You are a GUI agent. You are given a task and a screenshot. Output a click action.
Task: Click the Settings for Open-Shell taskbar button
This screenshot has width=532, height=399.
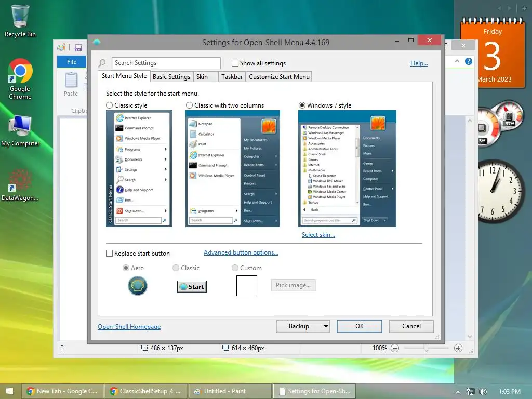click(x=314, y=391)
